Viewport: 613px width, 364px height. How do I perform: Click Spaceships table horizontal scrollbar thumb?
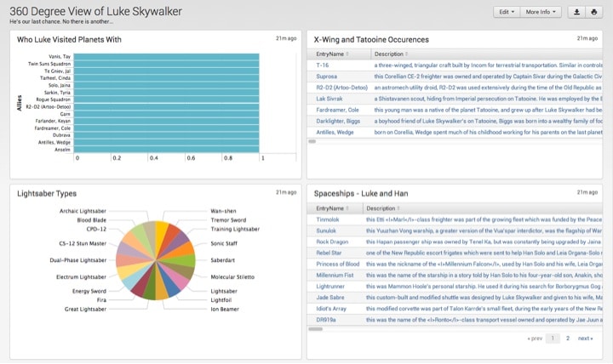[x=316, y=329]
